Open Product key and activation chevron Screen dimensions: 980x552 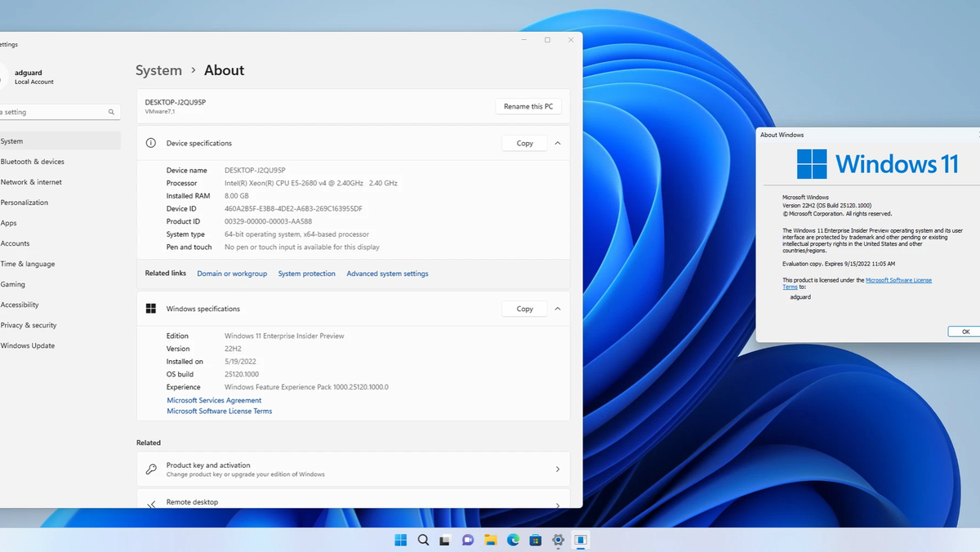point(558,470)
